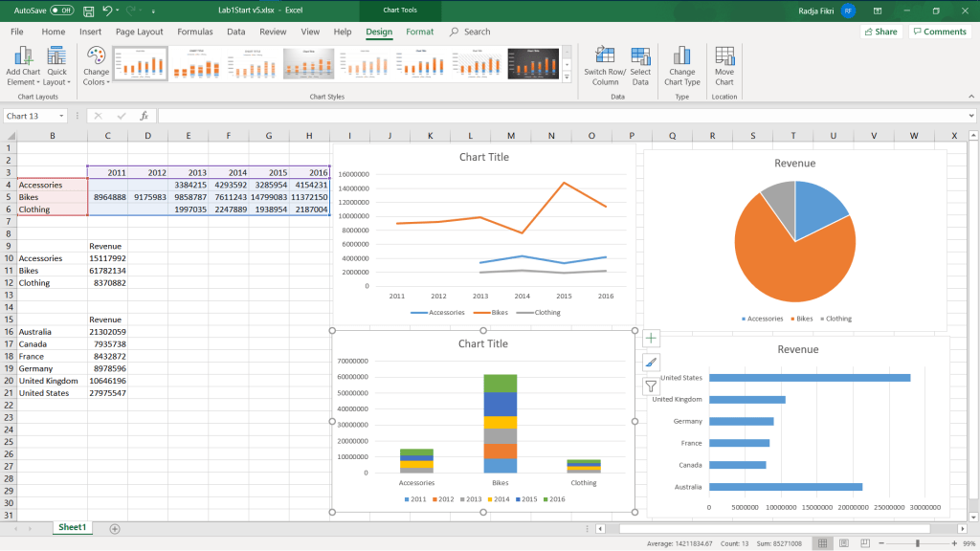This screenshot has height=551, width=980.
Task: Open the Comments button
Action: (x=939, y=32)
